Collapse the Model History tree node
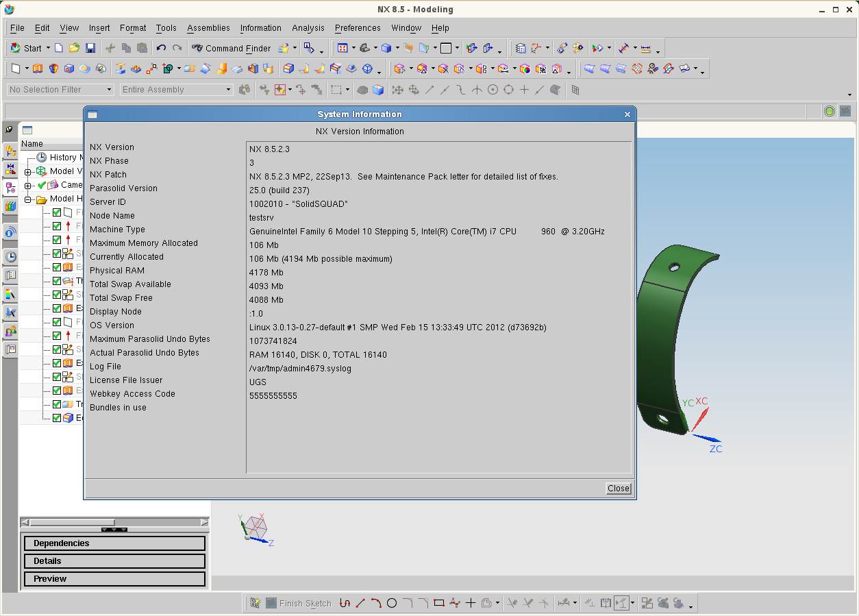Screen dimensions: 859x616 point(27,199)
